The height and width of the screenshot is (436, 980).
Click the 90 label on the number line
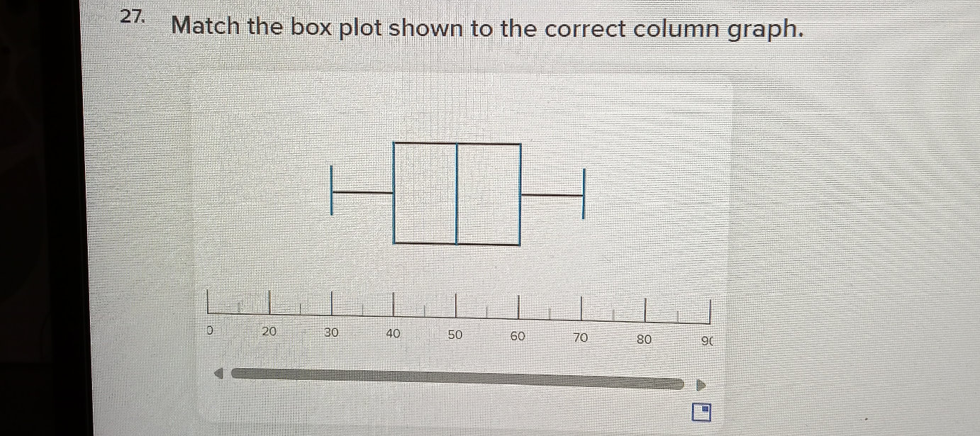[x=706, y=340]
